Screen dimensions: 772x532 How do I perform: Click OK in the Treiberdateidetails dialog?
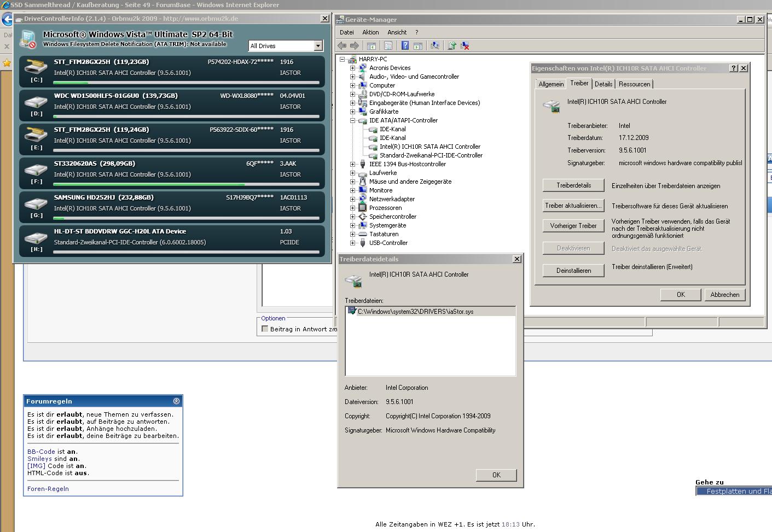[x=496, y=475]
